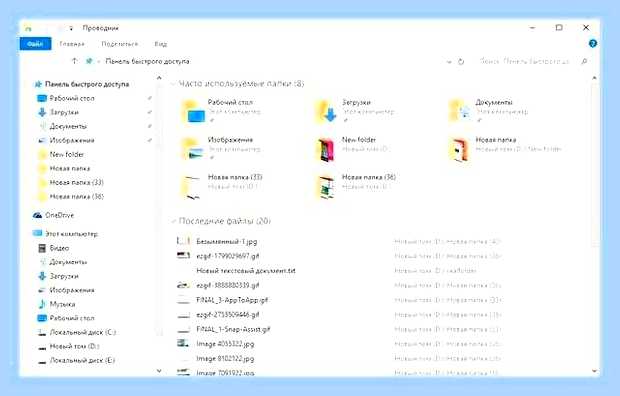Image resolution: width=620 pixels, height=396 pixels.
Task: Click the Музыка note icon in sidebar
Action: [x=42, y=304]
